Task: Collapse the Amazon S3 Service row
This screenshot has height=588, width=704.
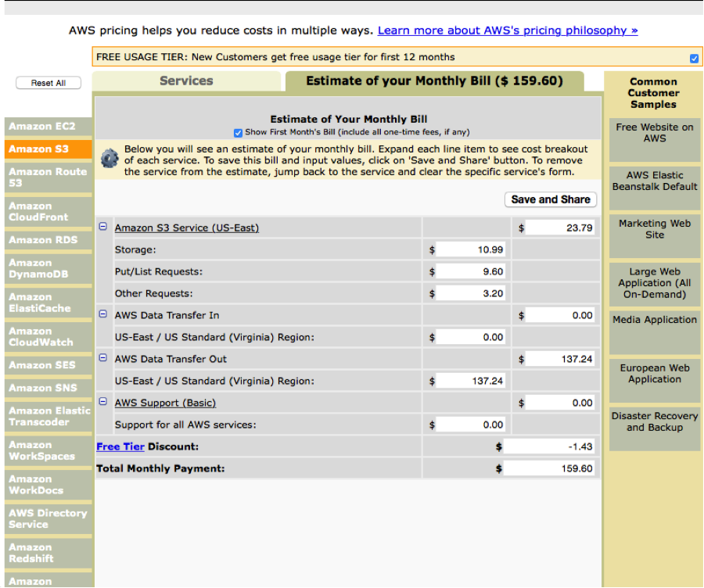Action: [102, 226]
